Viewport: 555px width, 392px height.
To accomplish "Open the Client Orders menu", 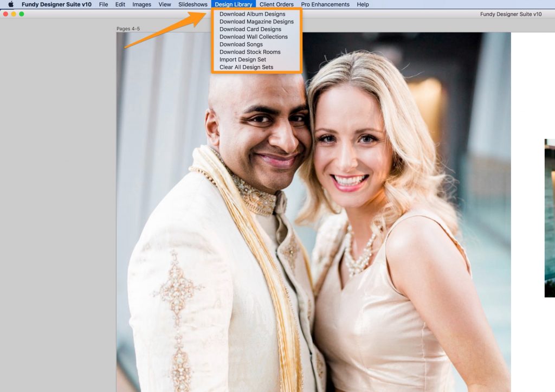I will point(276,4).
